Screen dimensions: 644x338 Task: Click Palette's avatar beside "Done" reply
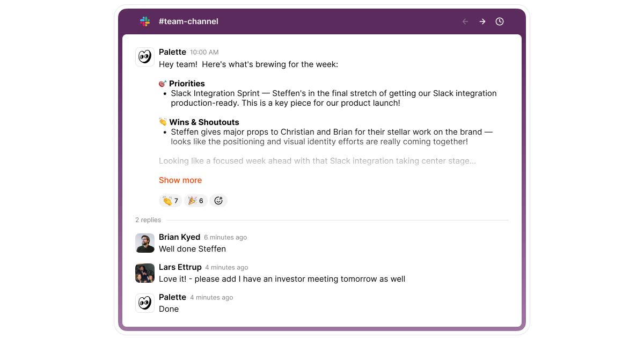pos(145,303)
